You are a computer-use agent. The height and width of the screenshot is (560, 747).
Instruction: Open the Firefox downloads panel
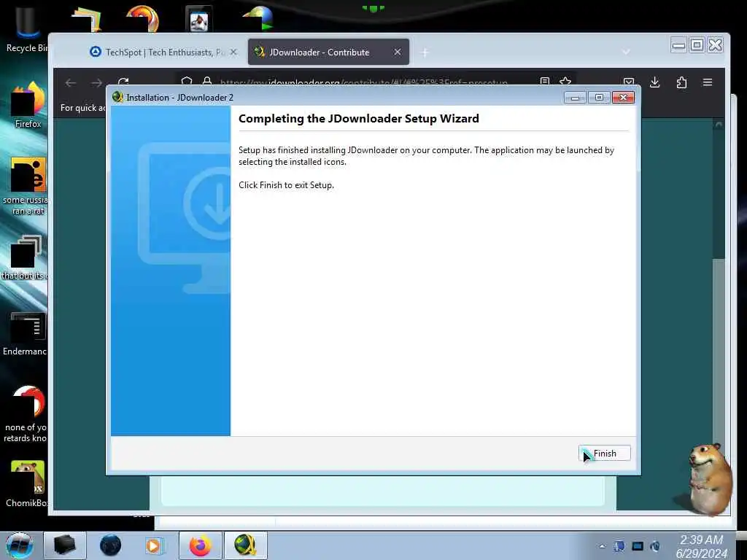655,82
